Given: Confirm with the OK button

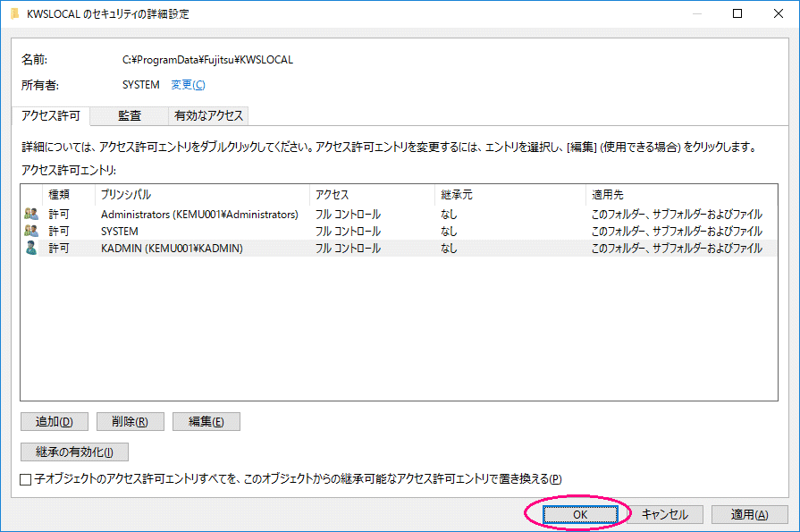Looking at the screenshot, I should [x=579, y=514].
